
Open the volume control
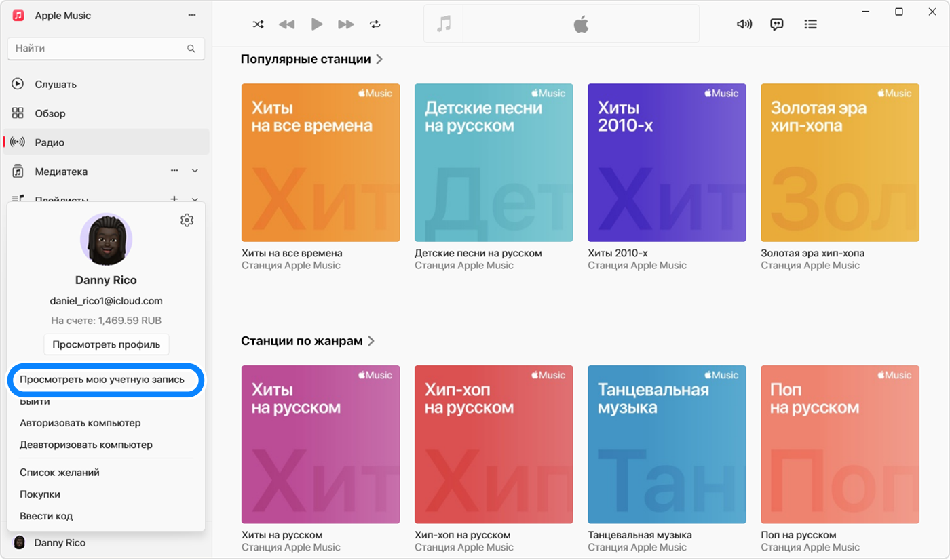[x=744, y=24]
